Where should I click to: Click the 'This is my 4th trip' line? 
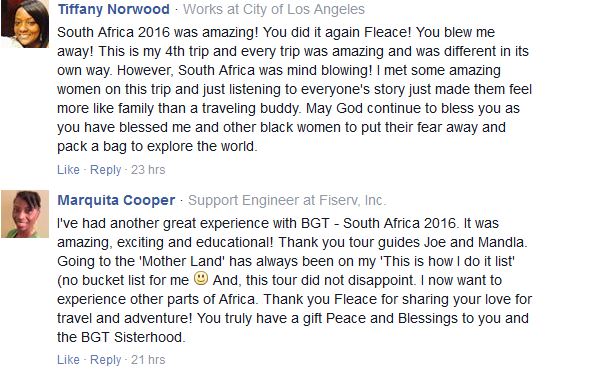[293, 51]
